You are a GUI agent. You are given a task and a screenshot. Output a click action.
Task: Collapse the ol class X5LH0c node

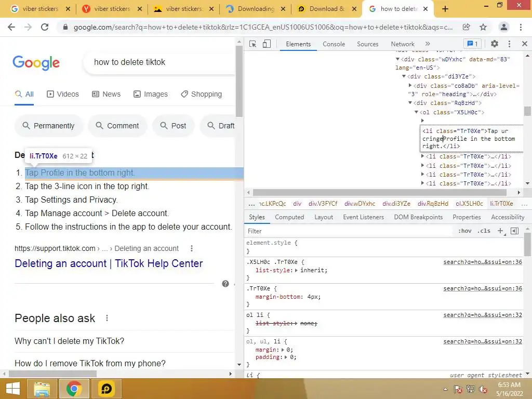coord(416,112)
